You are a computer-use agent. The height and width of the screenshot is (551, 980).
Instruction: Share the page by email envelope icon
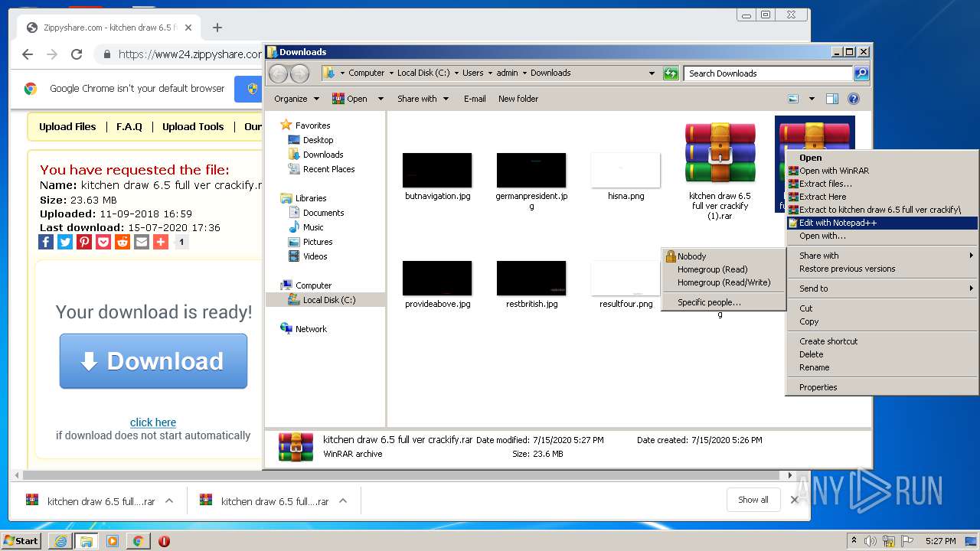[x=142, y=242]
